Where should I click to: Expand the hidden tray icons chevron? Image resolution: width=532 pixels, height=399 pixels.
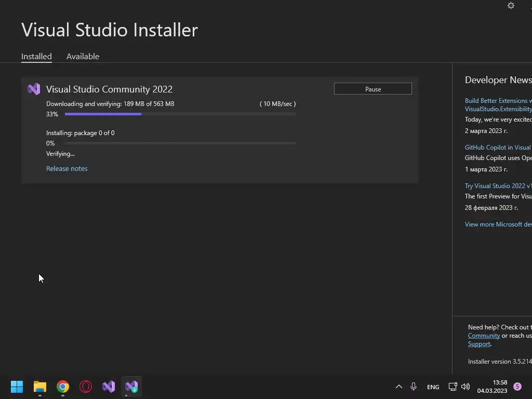[x=399, y=387]
